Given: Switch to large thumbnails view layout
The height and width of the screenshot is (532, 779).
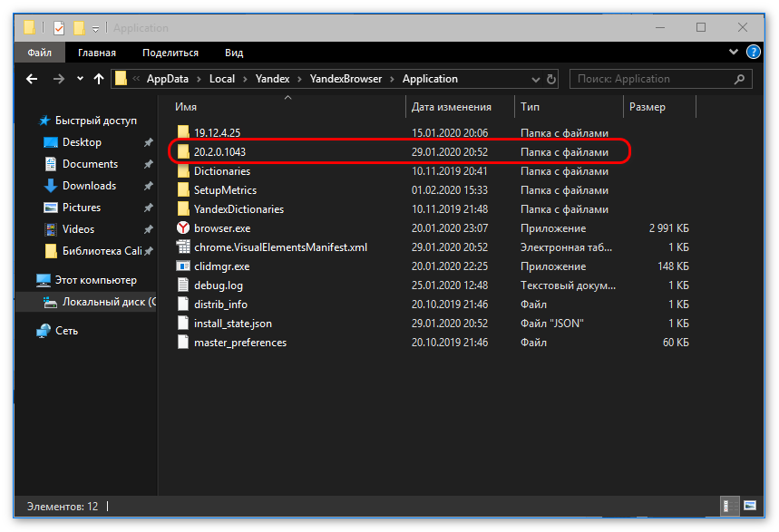Looking at the screenshot, I should (x=750, y=505).
